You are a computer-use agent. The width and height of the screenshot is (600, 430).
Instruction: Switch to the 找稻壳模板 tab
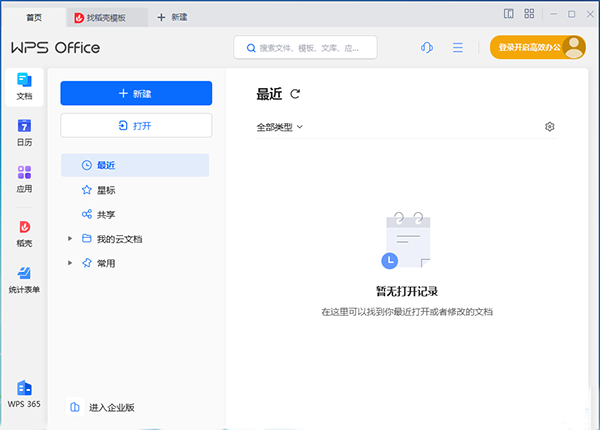pyautogui.click(x=109, y=18)
